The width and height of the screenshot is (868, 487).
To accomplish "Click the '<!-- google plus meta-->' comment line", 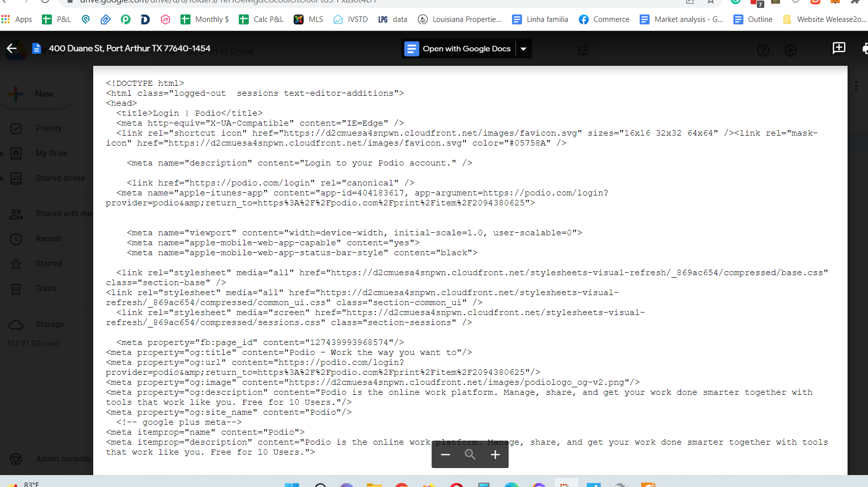I will pos(179,422).
